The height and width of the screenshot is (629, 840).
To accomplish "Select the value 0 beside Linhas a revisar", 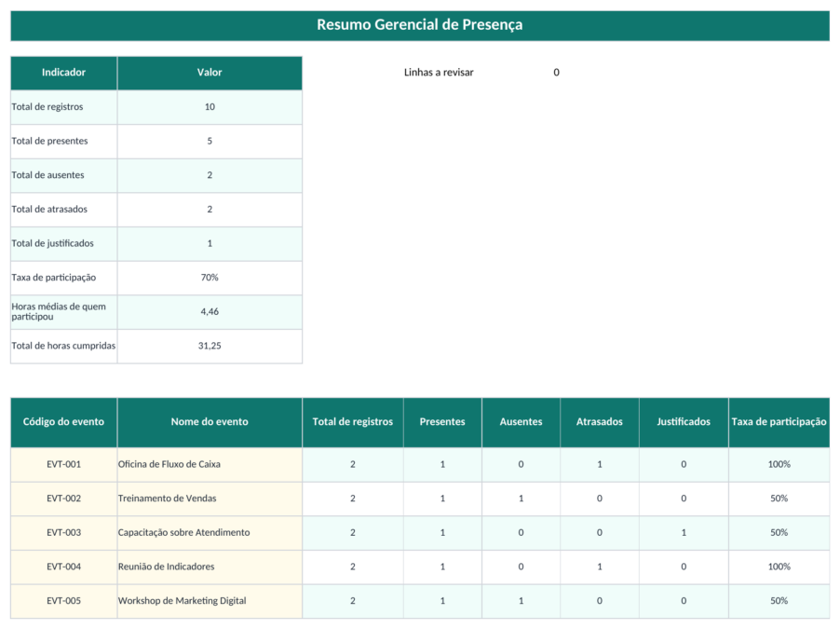I will coord(556,73).
